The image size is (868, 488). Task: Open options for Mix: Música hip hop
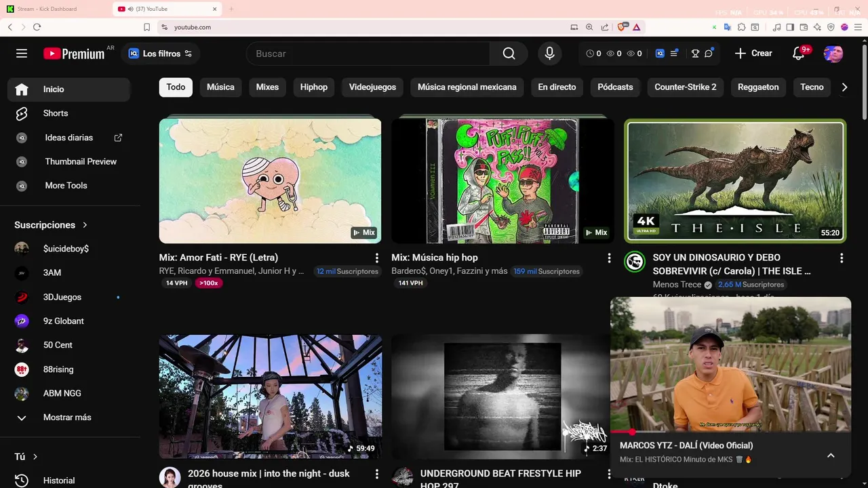click(609, 258)
